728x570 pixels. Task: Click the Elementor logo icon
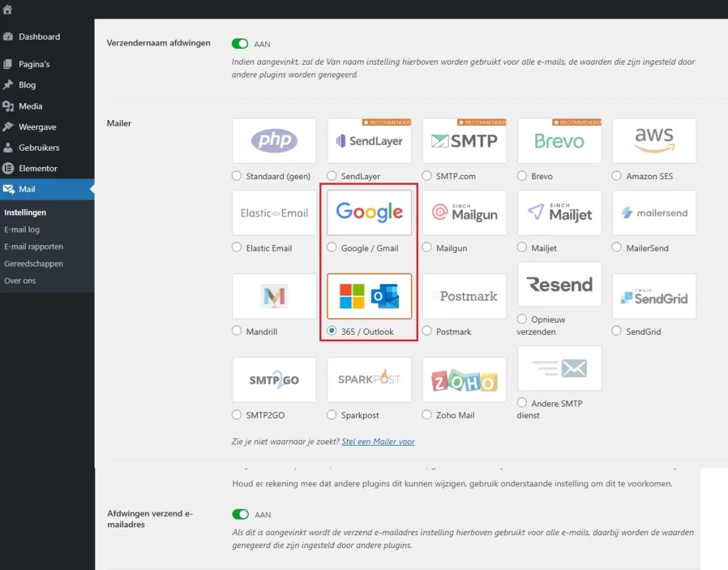8,168
